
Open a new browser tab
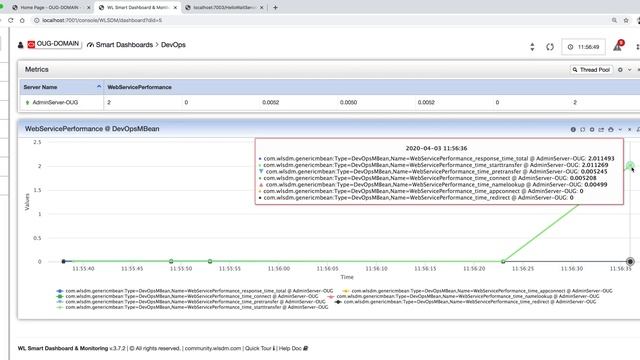point(275,7)
